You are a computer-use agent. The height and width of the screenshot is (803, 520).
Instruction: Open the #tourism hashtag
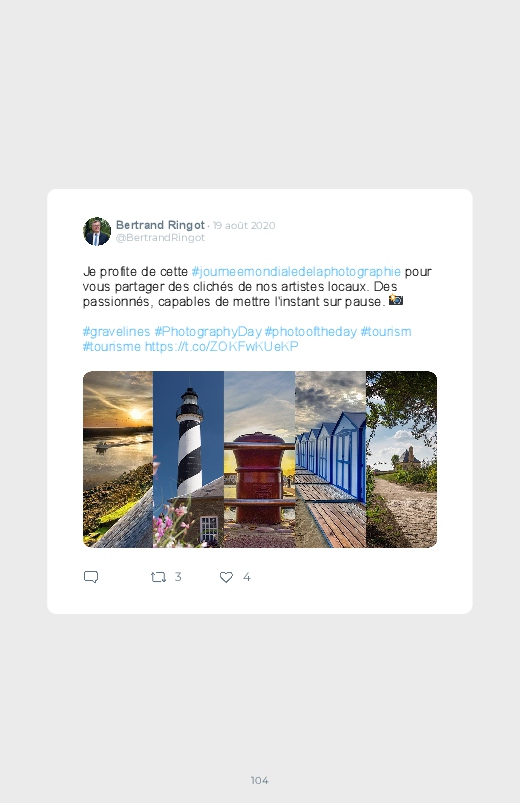pos(386,332)
